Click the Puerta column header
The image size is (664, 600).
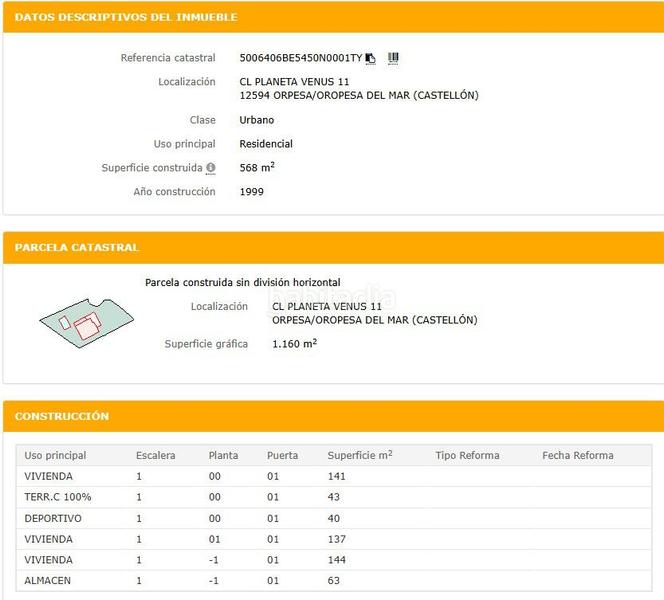pyautogui.click(x=282, y=456)
